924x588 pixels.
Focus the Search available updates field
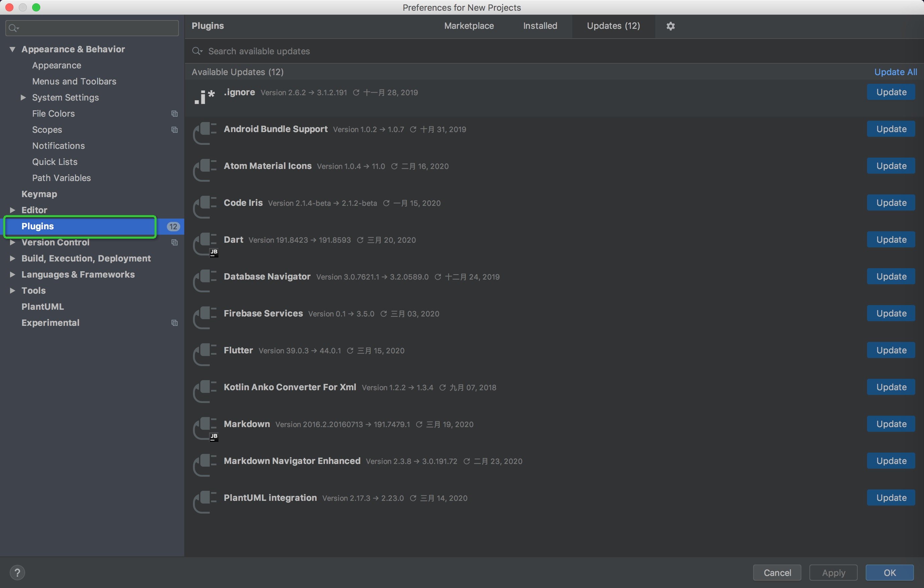[554, 51]
